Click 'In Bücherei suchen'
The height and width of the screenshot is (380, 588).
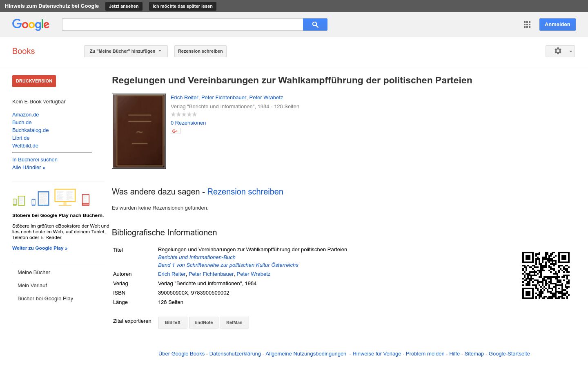(x=35, y=160)
